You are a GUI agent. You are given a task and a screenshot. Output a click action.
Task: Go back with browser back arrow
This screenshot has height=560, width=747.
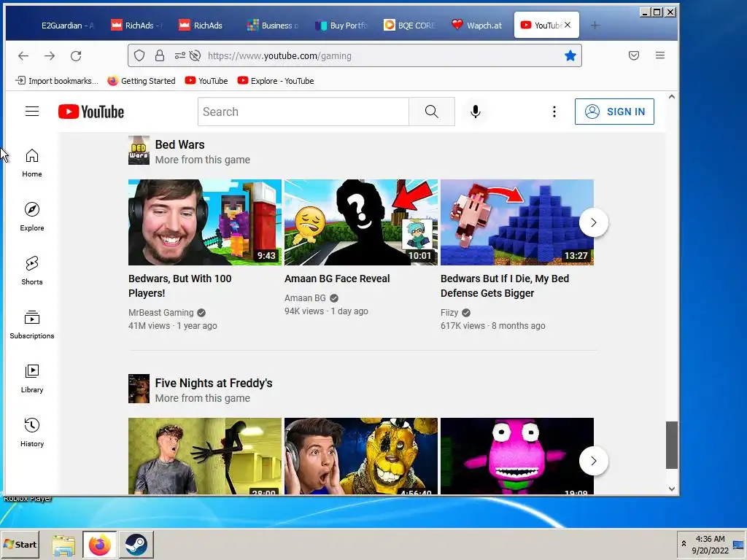tap(23, 55)
